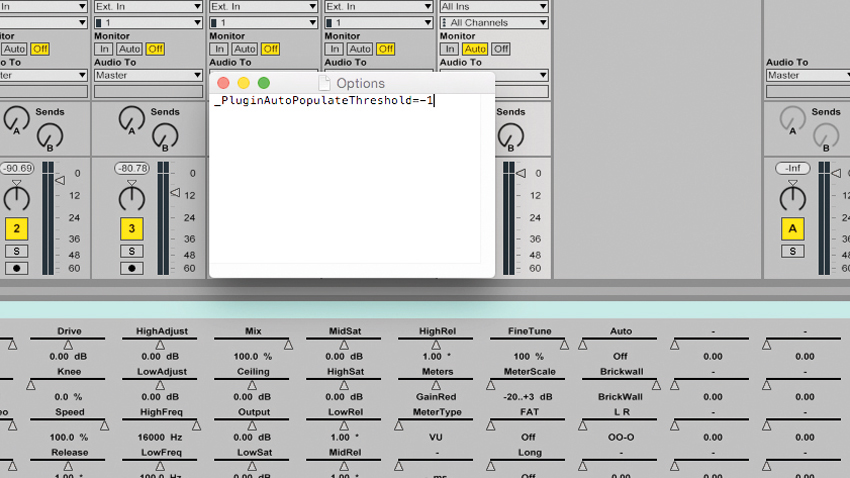Click the Send A knob on return track A
The image size is (850, 478).
pos(793,120)
